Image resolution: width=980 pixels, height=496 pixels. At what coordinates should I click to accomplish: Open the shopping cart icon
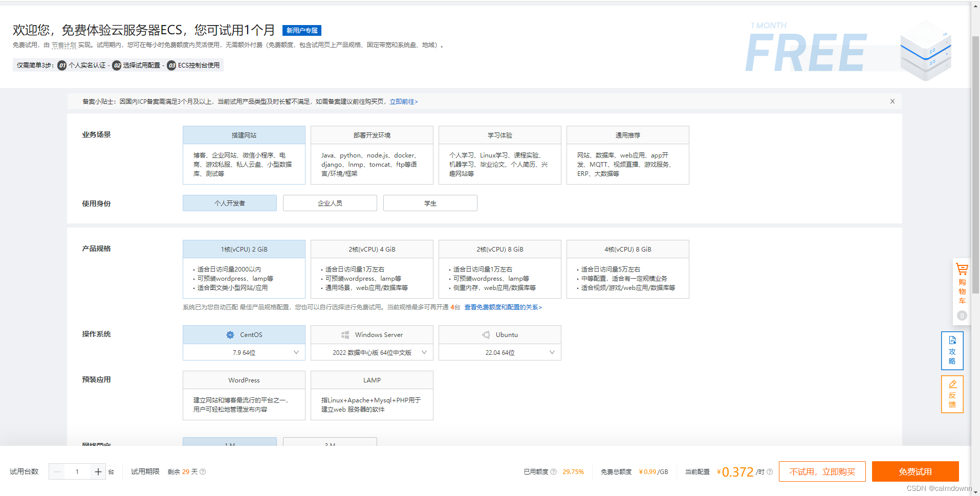click(x=962, y=269)
